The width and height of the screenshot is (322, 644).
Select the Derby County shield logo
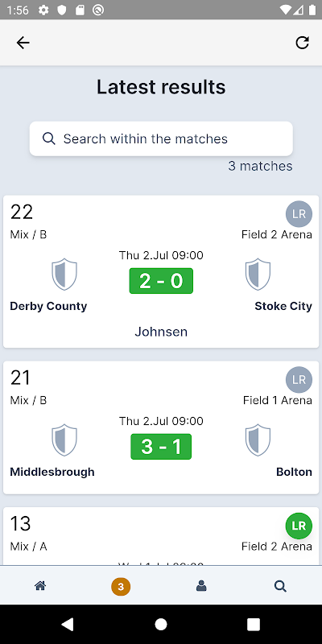[64, 274]
